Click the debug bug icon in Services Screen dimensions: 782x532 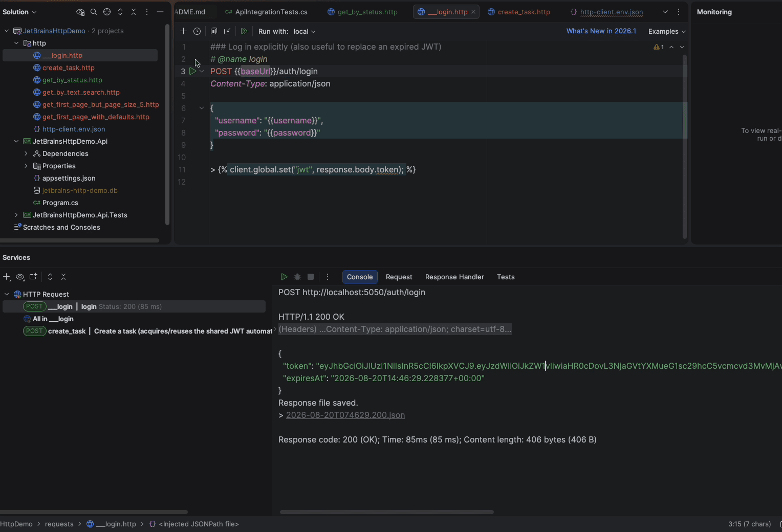(297, 277)
